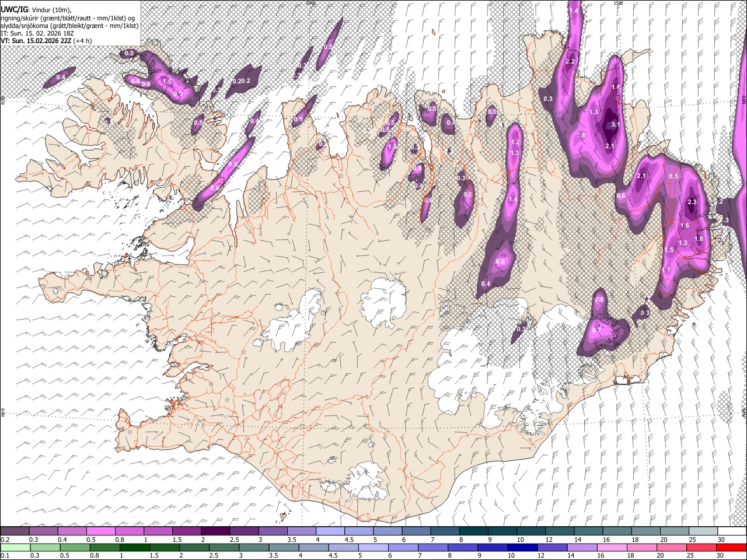Click the pale green 0.1 rain legend swatch

pos(16,547)
